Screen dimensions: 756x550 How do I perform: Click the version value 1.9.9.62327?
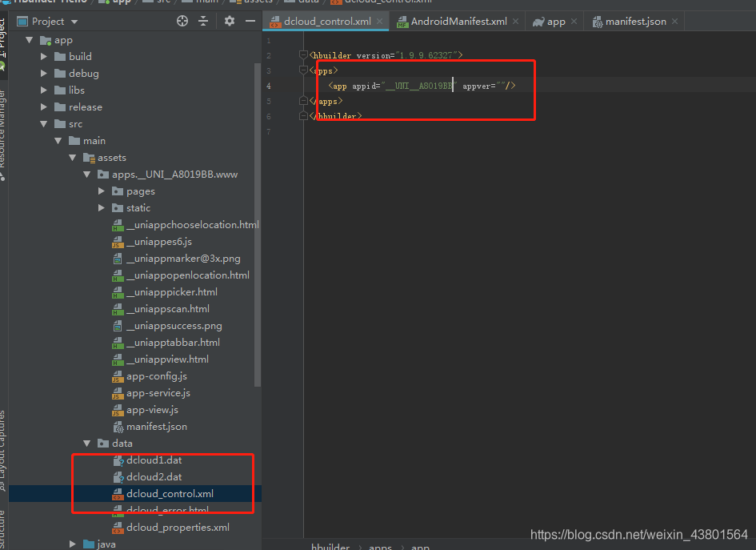click(426, 55)
